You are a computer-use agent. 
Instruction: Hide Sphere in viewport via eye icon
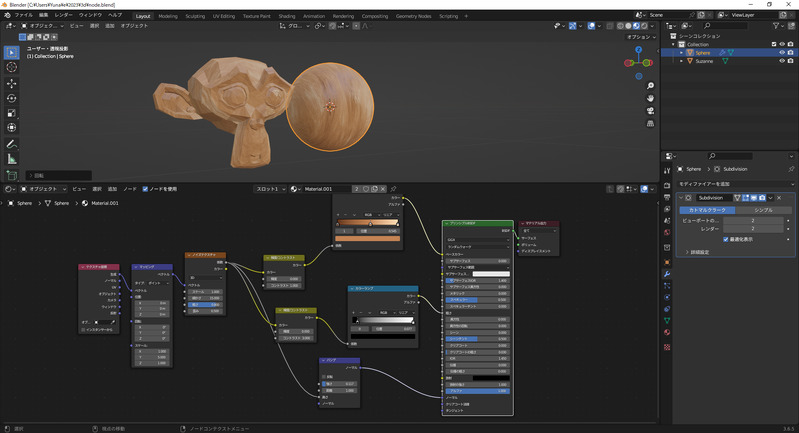782,52
